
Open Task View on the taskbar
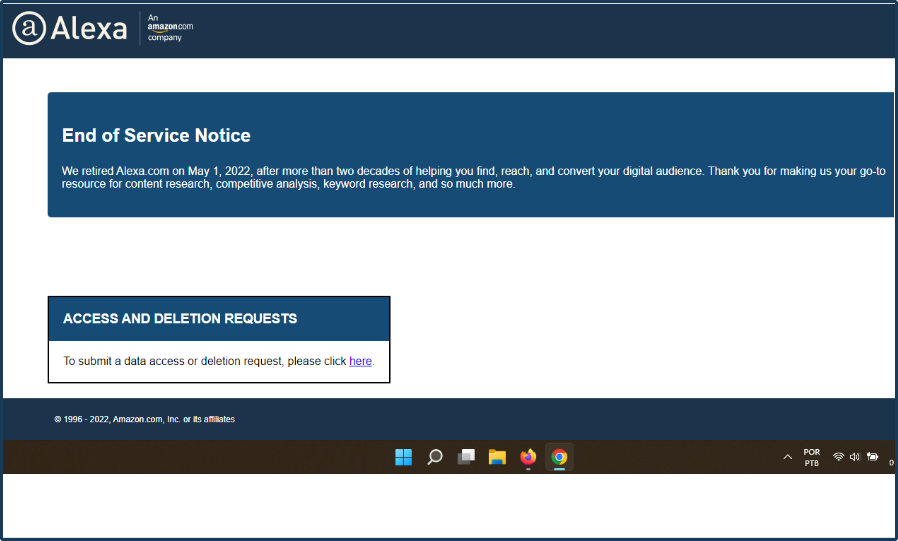pos(466,457)
